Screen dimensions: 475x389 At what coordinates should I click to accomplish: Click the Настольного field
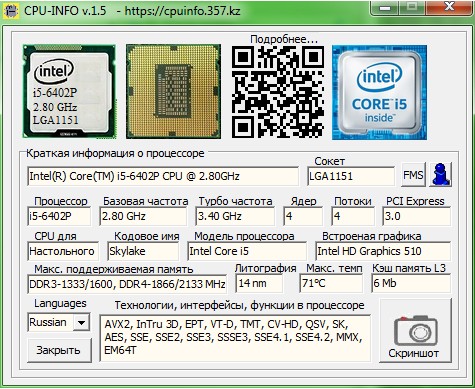63,251
